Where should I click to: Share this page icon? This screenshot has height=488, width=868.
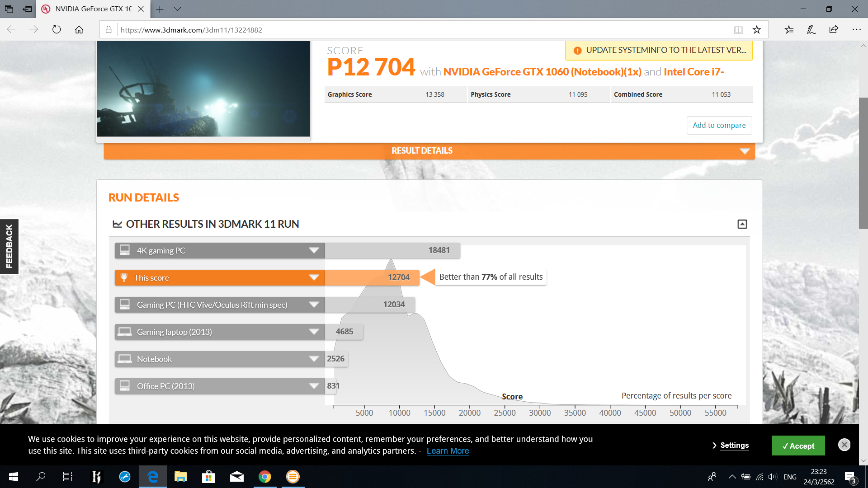click(834, 30)
